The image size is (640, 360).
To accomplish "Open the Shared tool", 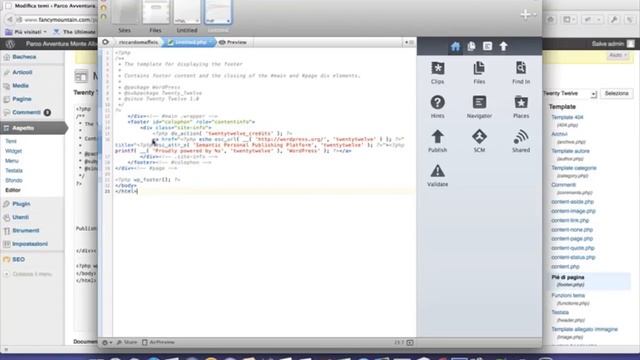I will [521, 141].
